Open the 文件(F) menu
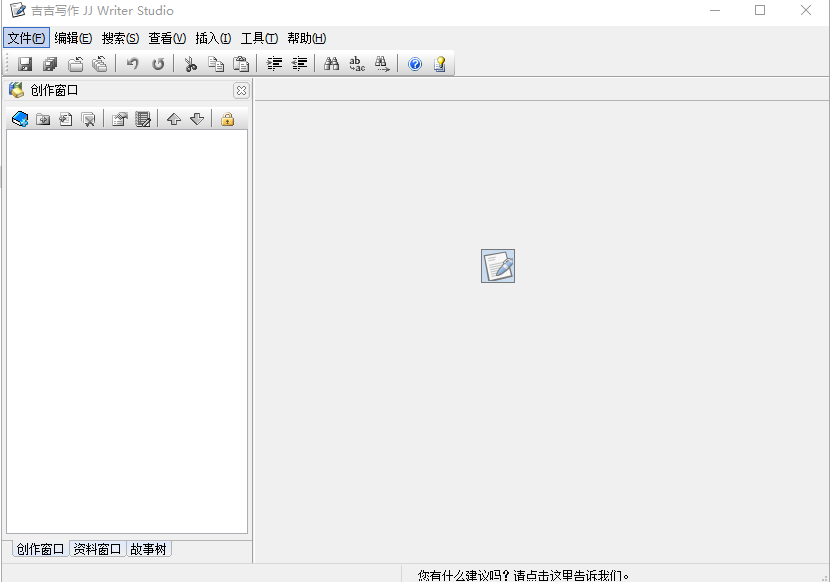 click(x=26, y=38)
